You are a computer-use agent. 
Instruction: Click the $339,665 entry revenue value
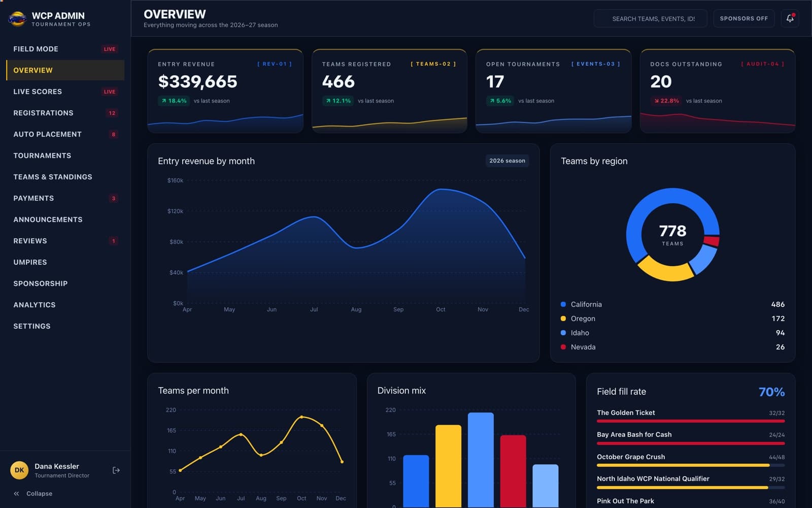coord(197,81)
